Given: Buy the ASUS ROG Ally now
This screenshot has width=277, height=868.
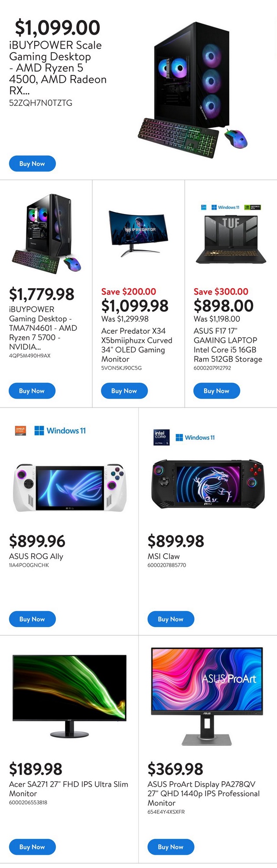Looking at the screenshot, I should click(32, 619).
